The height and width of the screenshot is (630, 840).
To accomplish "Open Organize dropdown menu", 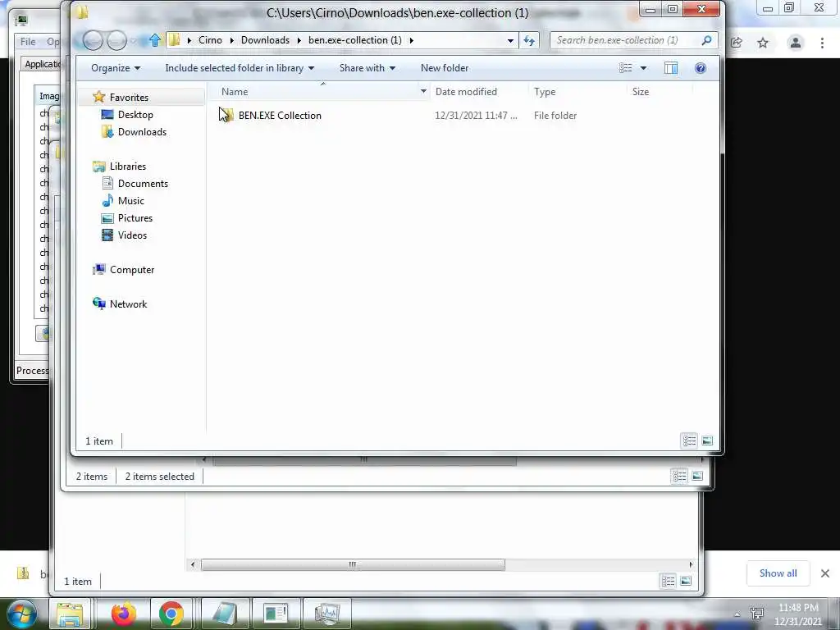I will (116, 68).
